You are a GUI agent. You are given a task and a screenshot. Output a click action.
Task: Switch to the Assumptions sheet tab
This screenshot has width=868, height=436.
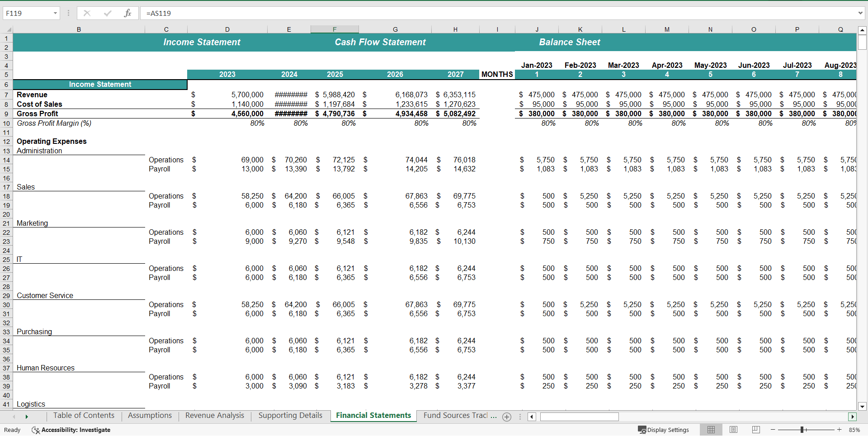point(149,415)
